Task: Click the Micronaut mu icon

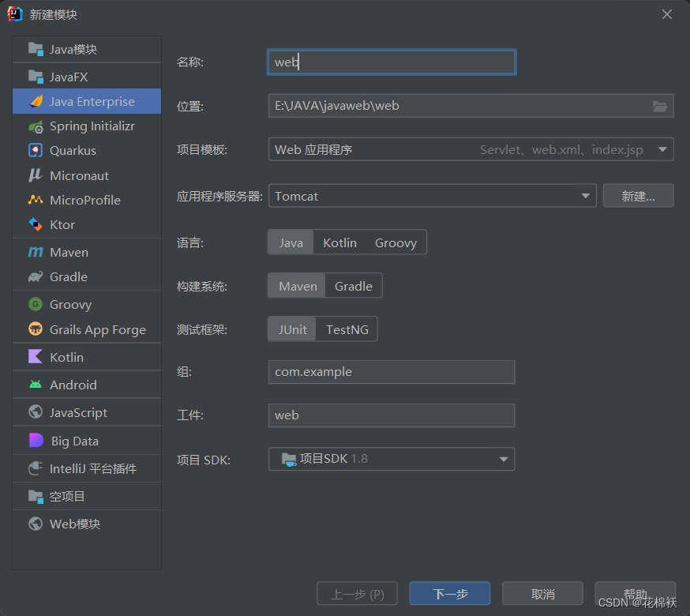Action: tap(36, 175)
